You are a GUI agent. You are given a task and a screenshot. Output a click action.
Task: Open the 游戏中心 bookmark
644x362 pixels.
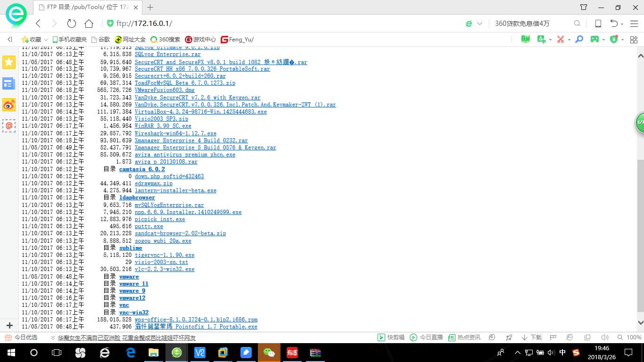200,40
